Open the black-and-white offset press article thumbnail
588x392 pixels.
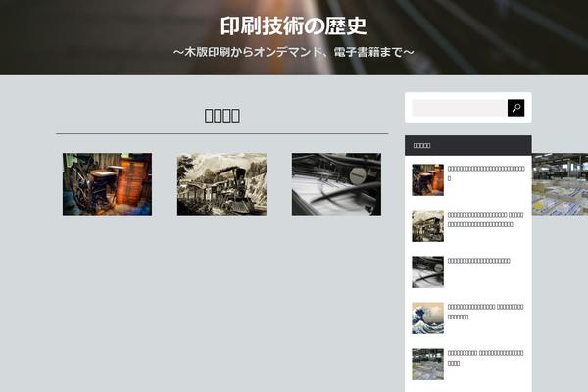[x=336, y=184]
